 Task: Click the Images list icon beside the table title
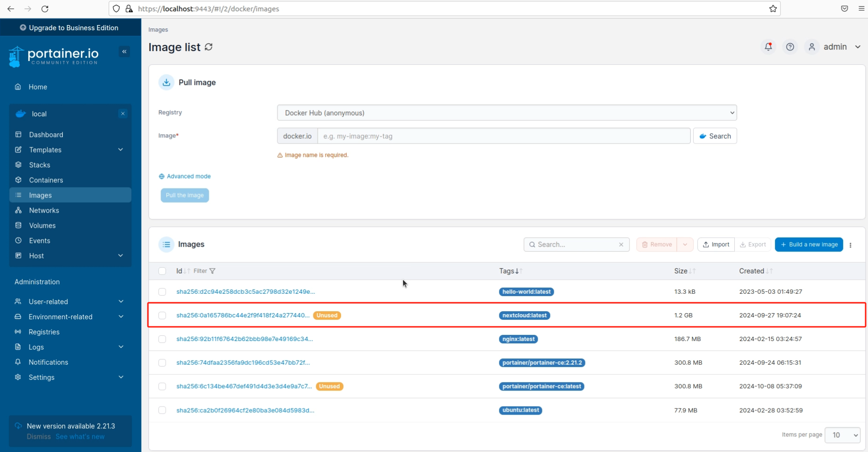tap(166, 244)
